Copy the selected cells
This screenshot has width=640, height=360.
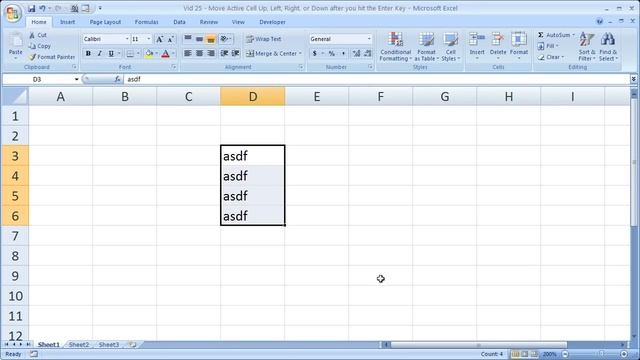[40, 46]
